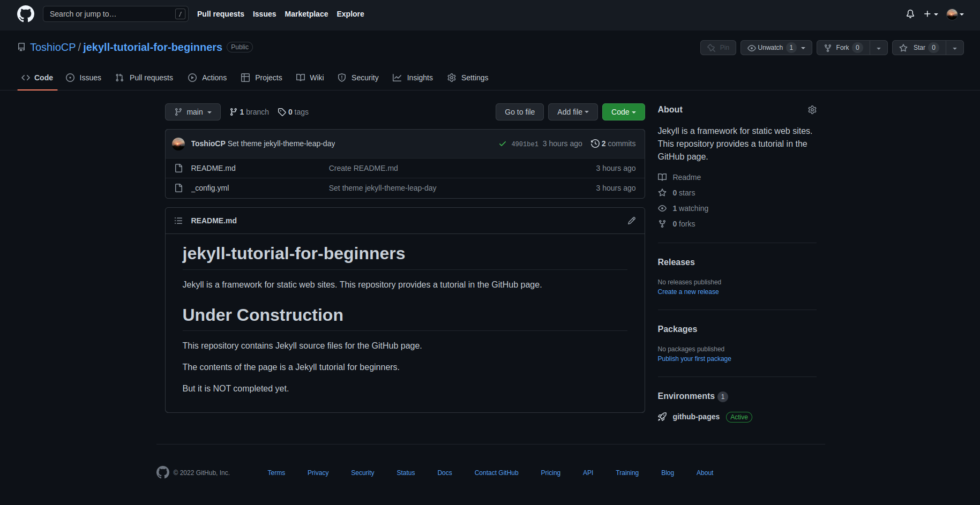Click the github-pages rocket icon
This screenshot has height=505, width=980.
point(662,417)
